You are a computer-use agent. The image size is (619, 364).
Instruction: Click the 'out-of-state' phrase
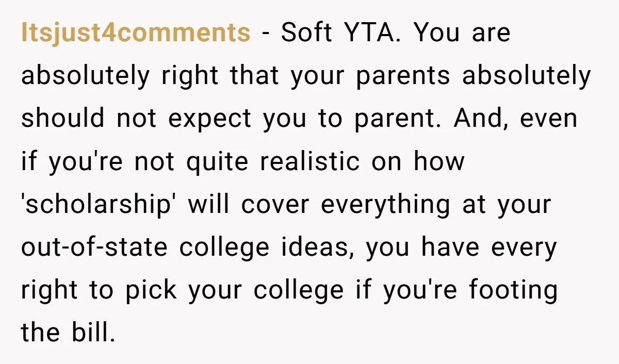click(94, 247)
